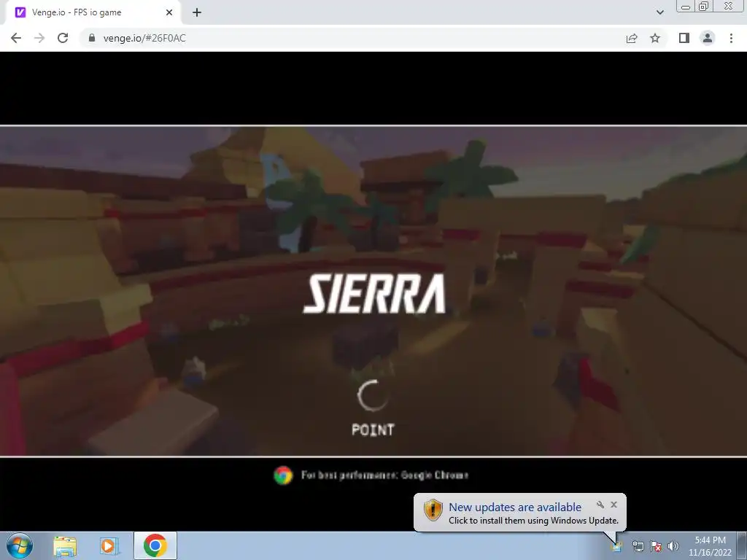Click the Google Chrome logo in the footer
The width and height of the screenshot is (747, 560).
point(283,475)
